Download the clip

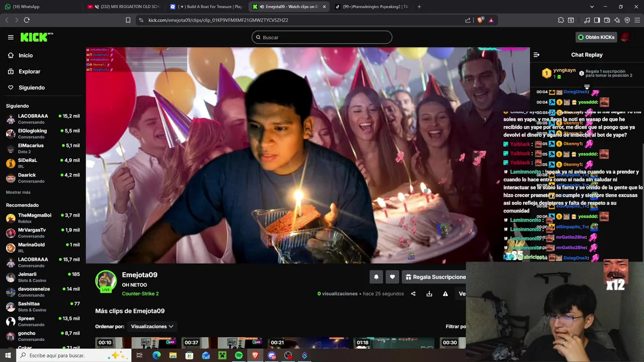click(429, 294)
